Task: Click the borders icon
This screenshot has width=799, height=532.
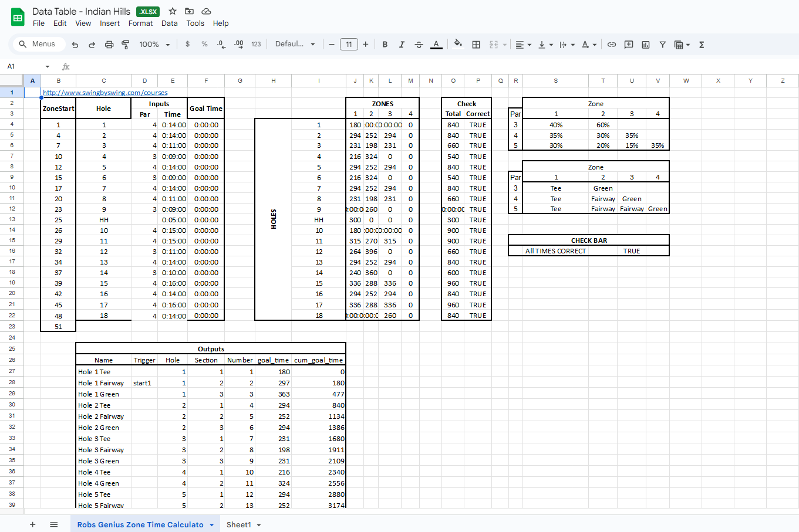Action: click(x=476, y=45)
